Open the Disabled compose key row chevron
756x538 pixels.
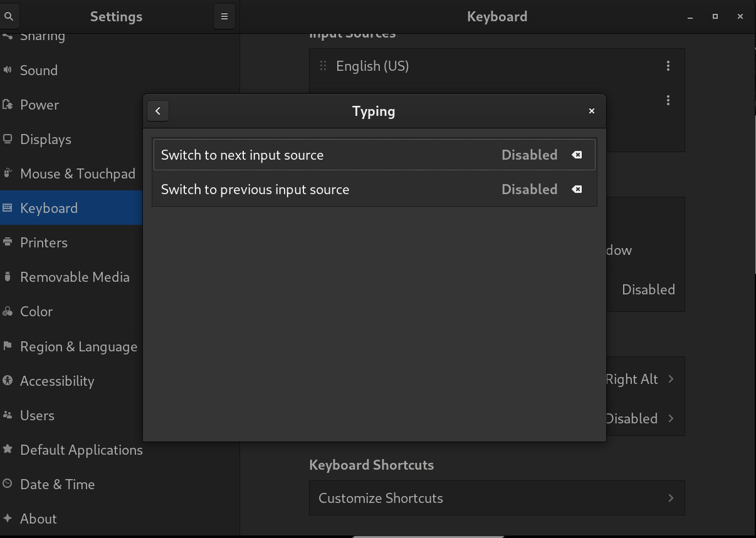pos(671,418)
